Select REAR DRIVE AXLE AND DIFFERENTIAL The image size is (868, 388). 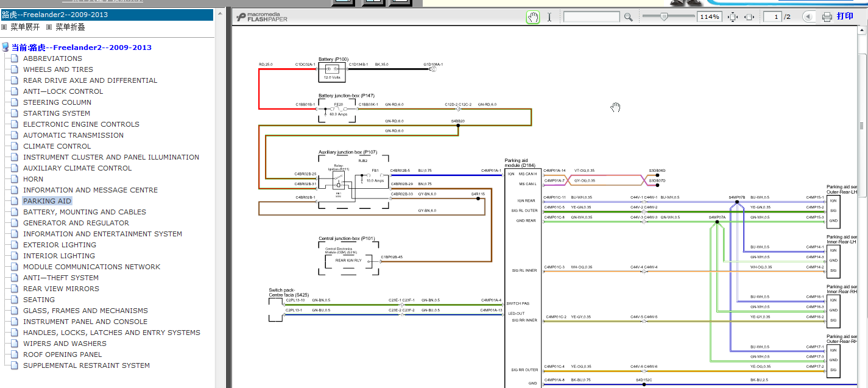(90, 80)
